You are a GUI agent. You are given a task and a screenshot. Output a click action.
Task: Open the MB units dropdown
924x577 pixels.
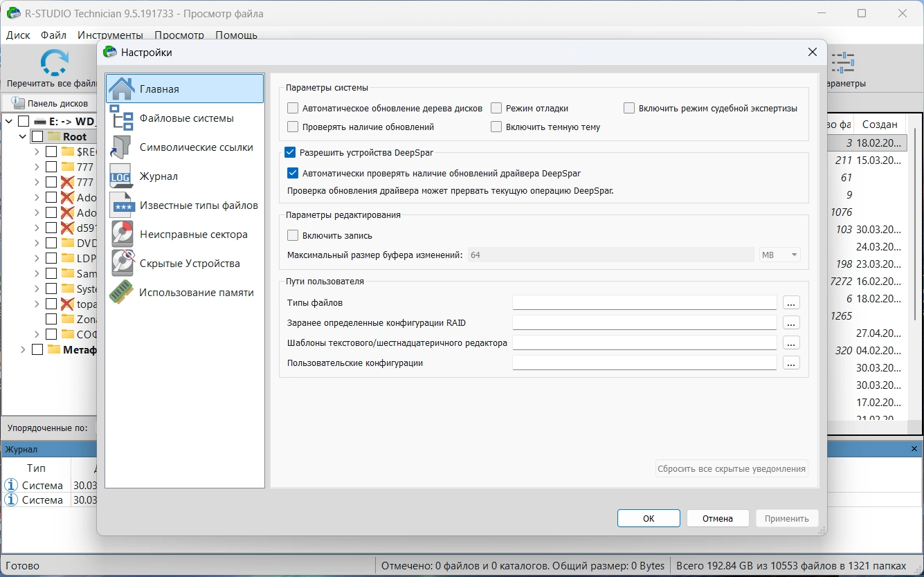pos(780,255)
